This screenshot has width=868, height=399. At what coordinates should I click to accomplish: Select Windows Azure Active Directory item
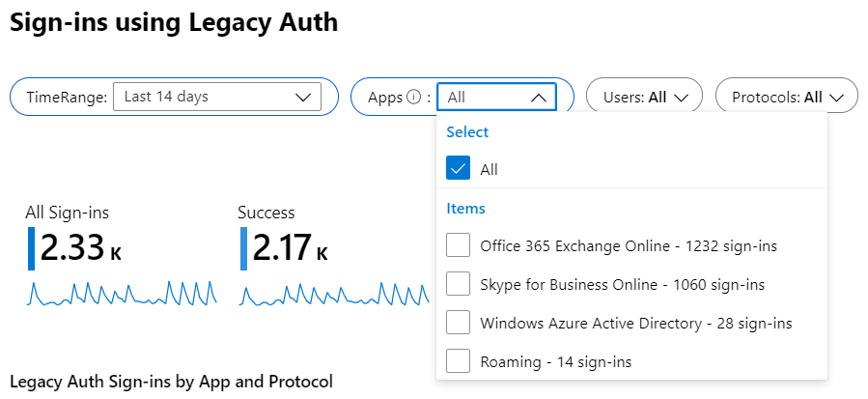click(635, 323)
